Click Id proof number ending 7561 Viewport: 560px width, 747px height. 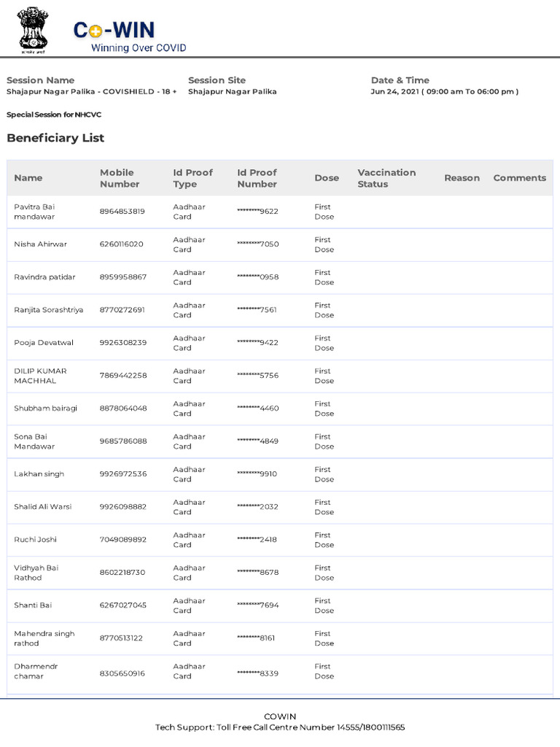(x=257, y=309)
